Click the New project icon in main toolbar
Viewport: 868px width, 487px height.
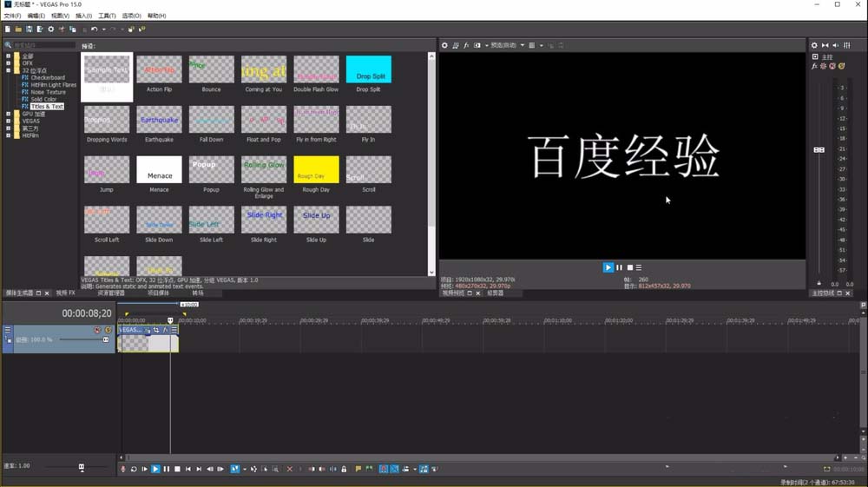(x=8, y=29)
